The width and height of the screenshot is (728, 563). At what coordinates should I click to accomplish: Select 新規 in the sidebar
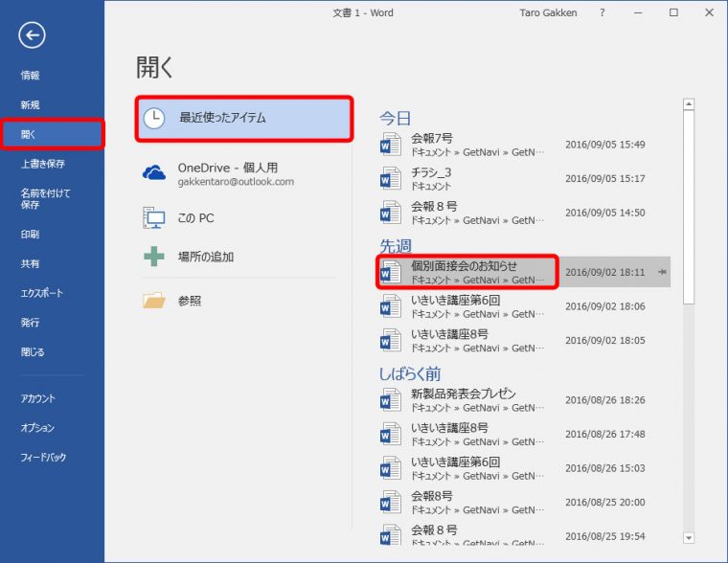tap(31, 105)
